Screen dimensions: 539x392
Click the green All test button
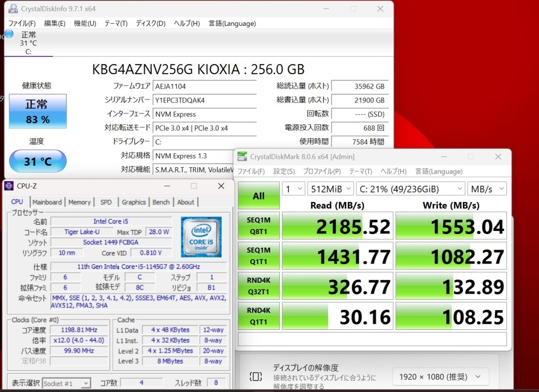pos(258,195)
